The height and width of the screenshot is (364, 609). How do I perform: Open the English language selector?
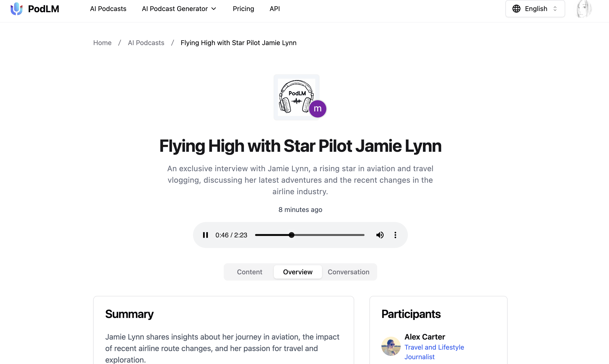point(535,9)
